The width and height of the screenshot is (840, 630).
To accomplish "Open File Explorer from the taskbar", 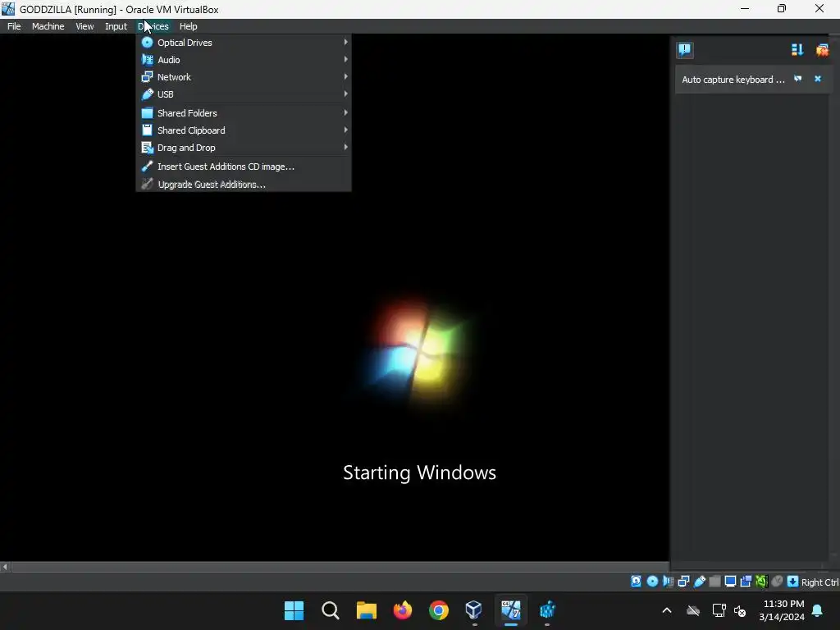I will point(367,610).
